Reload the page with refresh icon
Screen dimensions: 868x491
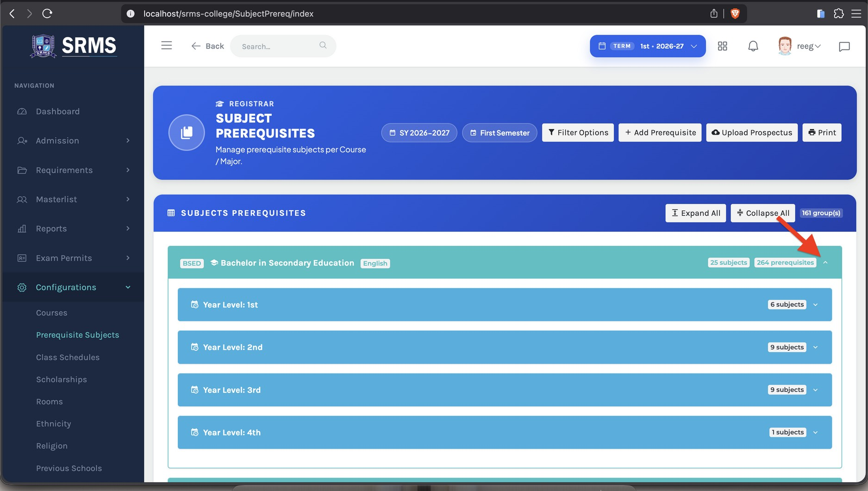[47, 13]
